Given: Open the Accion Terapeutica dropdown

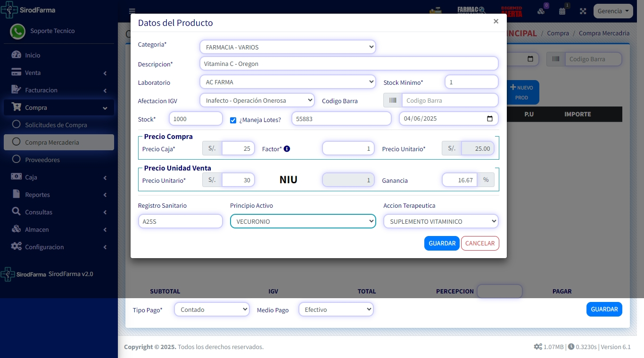Looking at the screenshot, I should [441, 221].
